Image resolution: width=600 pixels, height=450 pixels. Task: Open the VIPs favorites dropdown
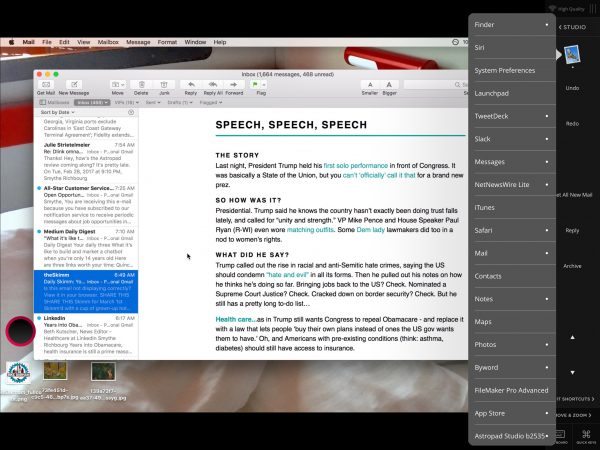coord(127,103)
